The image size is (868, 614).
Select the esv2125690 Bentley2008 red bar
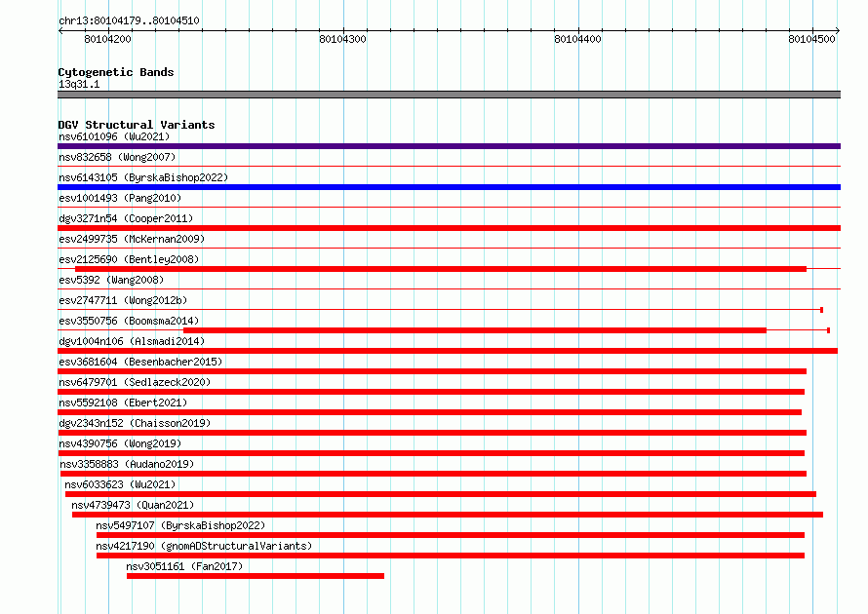(x=441, y=269)
